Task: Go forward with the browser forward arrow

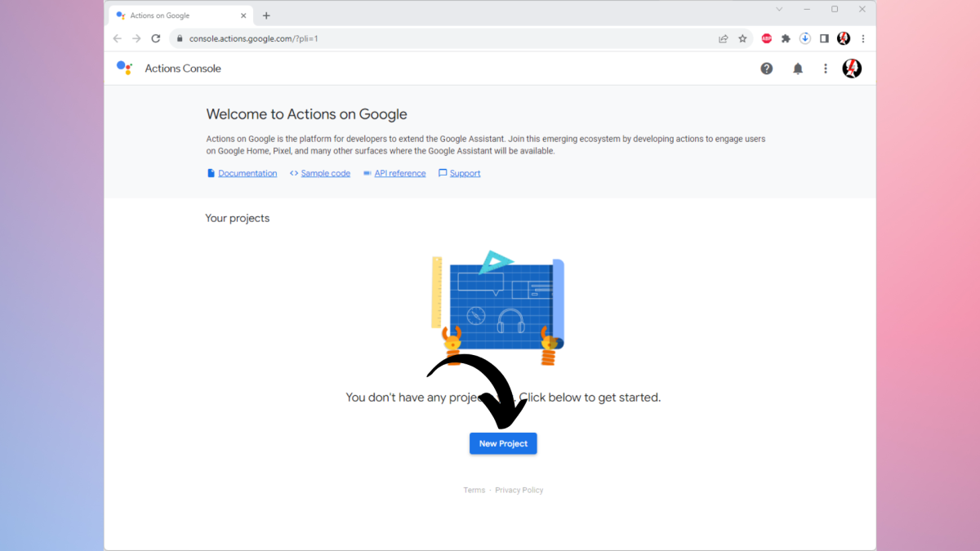Action: pos(136,38)
